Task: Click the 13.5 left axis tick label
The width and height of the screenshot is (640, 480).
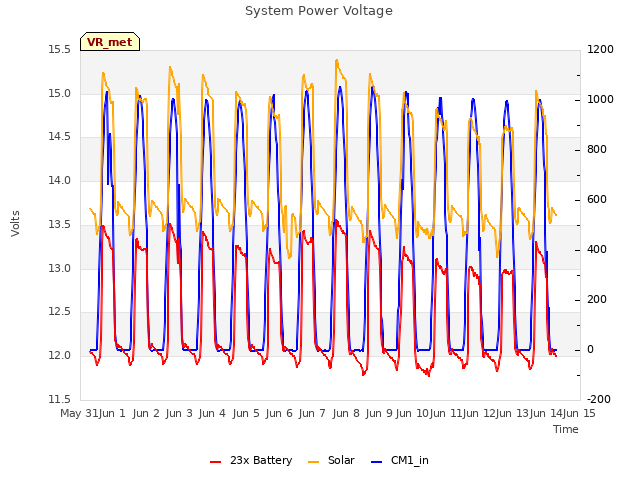Action: click(60, 224)
